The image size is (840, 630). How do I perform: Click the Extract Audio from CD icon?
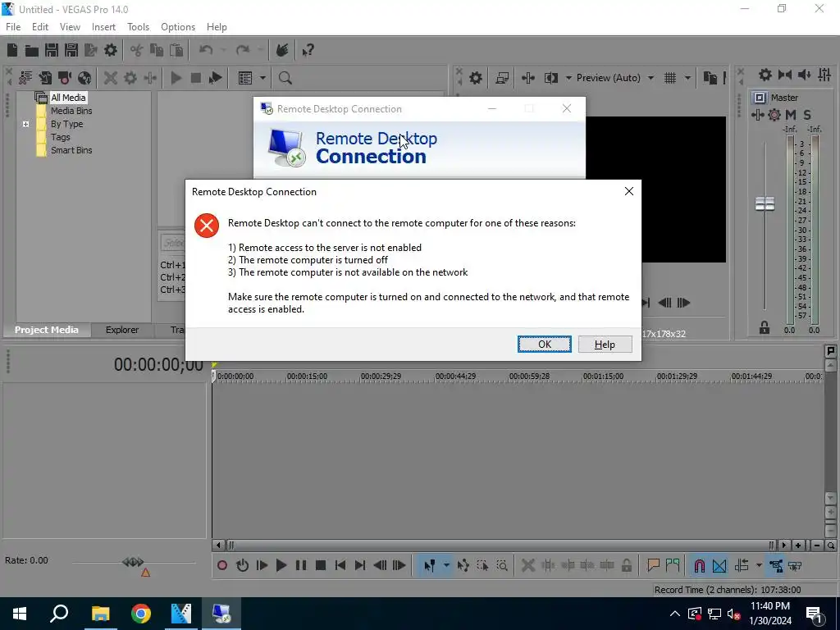click(x=84, y=78)
